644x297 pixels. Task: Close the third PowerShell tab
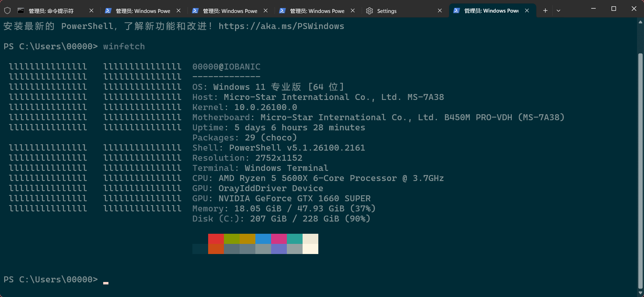tap(353, 10)
